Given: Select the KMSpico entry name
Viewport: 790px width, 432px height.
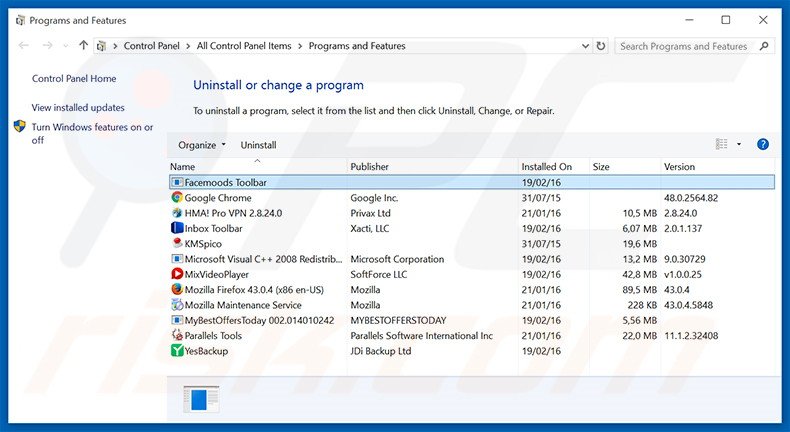Looking at the screenshot, I should coord(203,244).
